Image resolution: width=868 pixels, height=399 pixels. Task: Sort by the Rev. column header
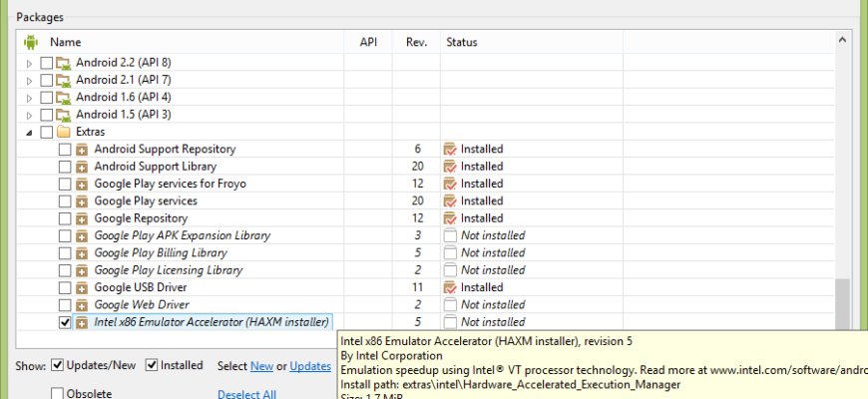pos(417,42)
